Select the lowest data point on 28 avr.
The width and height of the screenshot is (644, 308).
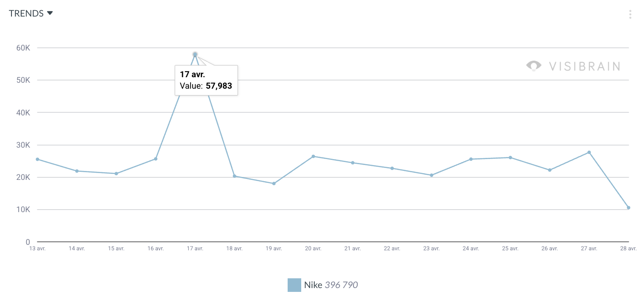click(x=628, y=208)
